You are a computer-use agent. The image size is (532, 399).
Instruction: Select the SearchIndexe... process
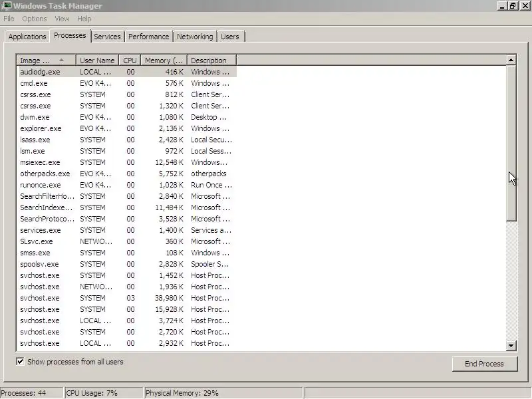126,207
